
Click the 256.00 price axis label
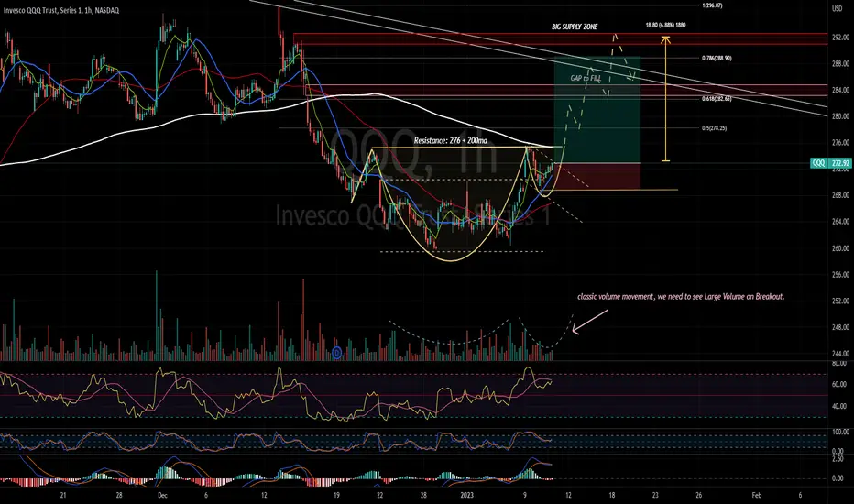click(x=841, y=275)
